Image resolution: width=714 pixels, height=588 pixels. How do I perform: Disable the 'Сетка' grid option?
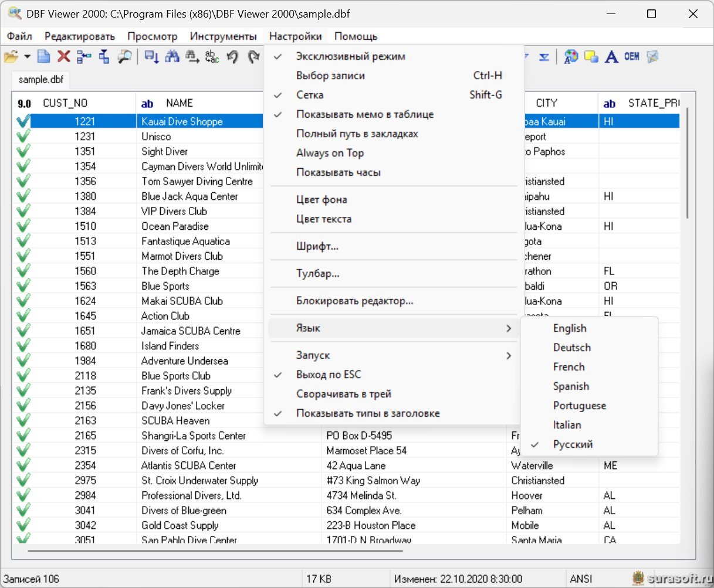coord(309,95)
